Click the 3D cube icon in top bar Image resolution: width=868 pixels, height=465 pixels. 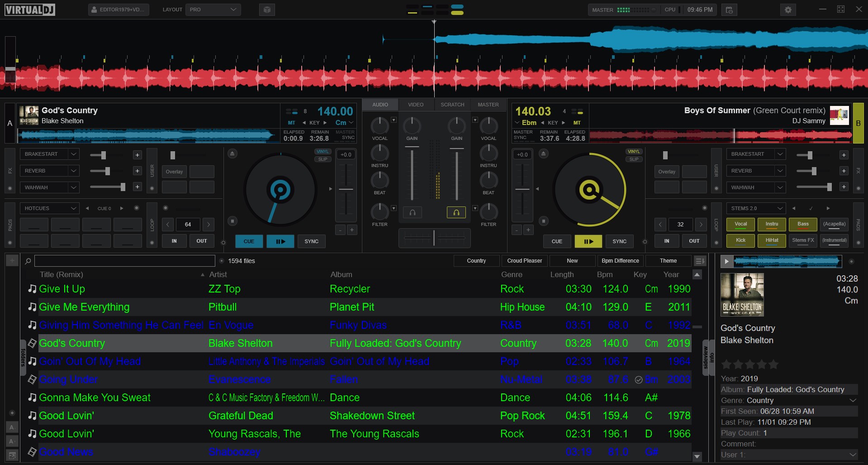(267, 10)
